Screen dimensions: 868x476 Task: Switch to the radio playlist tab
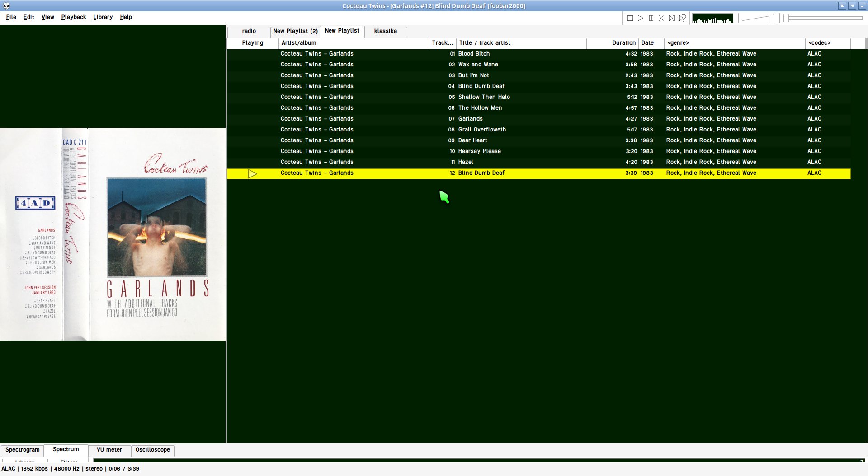pyautogui.click(x=248, y=31)
